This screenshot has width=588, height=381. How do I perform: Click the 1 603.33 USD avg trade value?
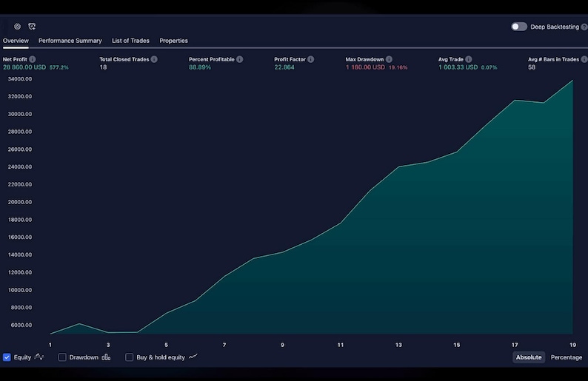point(458,67)
